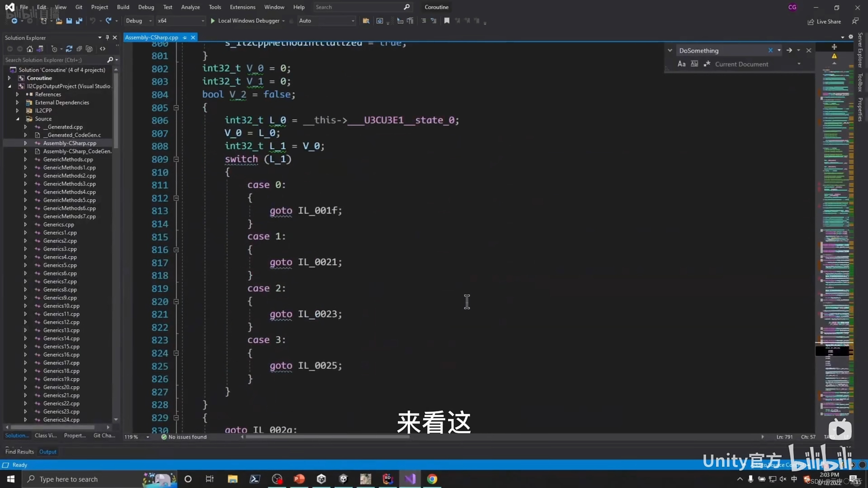Select the Assembly-CSharp.cpp tab

[152, 37]
